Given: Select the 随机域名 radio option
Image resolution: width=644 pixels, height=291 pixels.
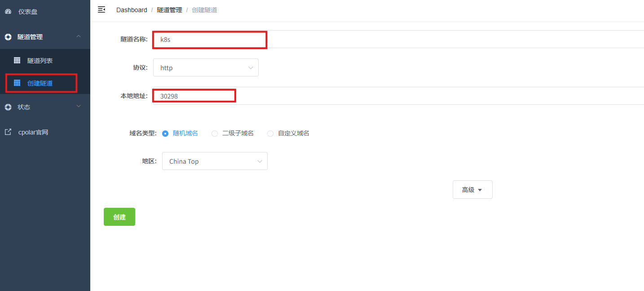Looking at the screenshot, I should 165,134.
